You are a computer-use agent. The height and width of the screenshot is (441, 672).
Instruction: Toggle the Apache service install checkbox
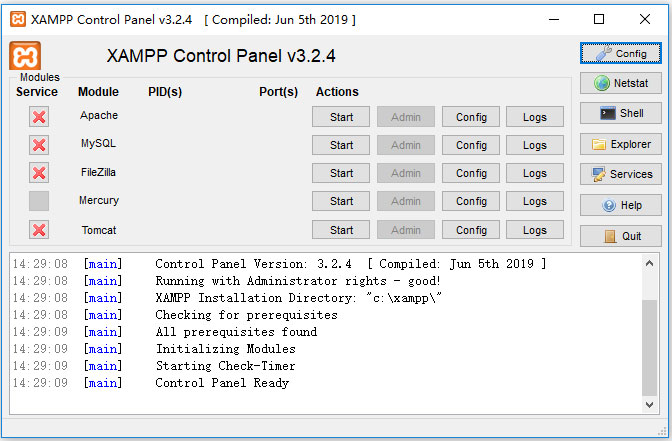click(x=39, y=117)
